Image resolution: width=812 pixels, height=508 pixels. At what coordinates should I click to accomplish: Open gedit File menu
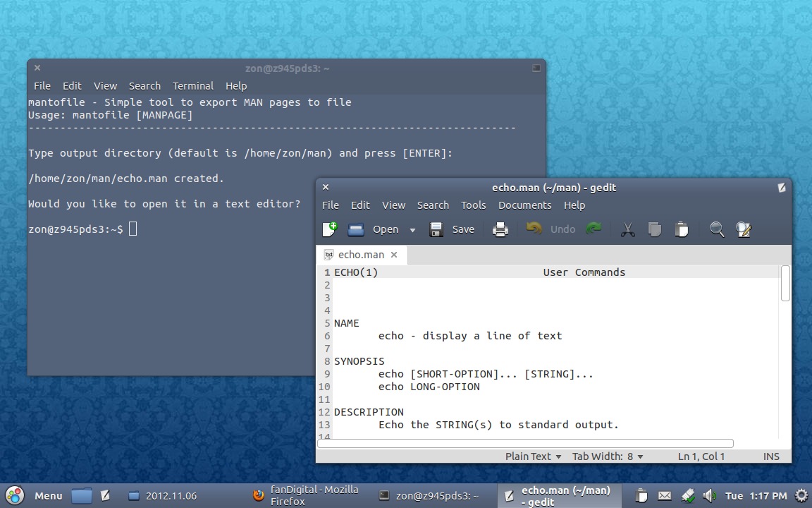pyautogui.click(x=331, y=205)
